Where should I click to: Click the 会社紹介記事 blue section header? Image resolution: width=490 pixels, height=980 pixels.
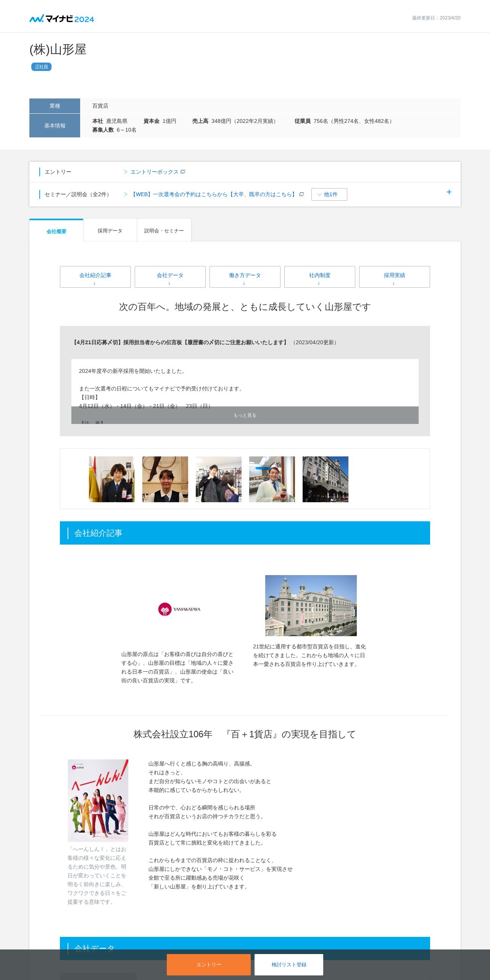(245, 533)
